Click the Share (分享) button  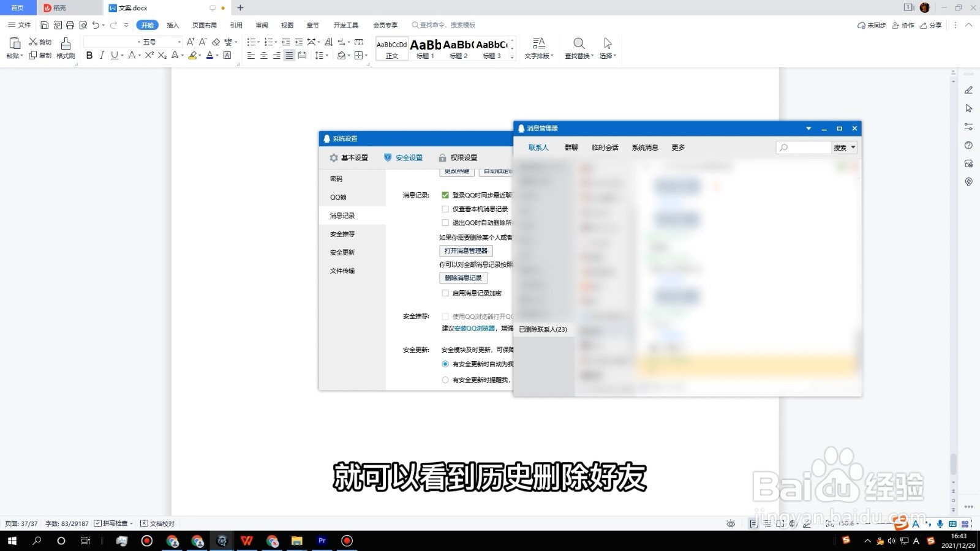(931, 25)
